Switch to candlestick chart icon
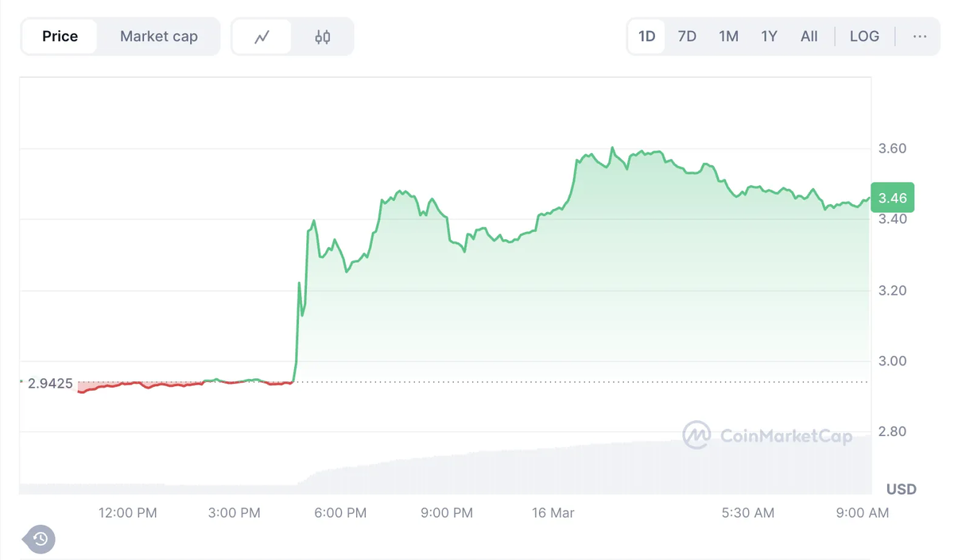This screenshot has width=954, height=560. click(323, 37)
